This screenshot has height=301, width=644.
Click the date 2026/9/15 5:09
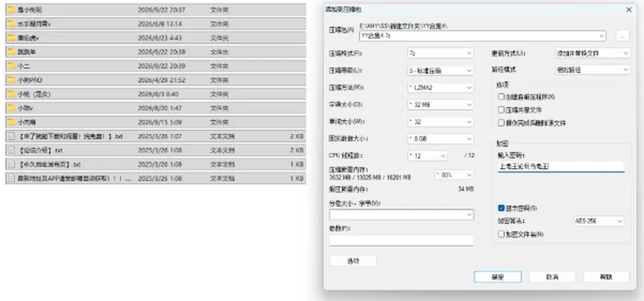coord(160,122)
